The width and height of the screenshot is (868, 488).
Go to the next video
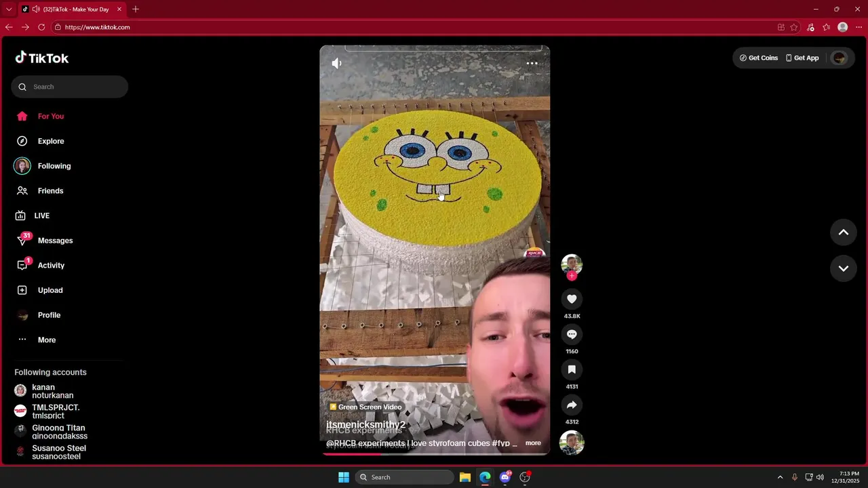844,268
